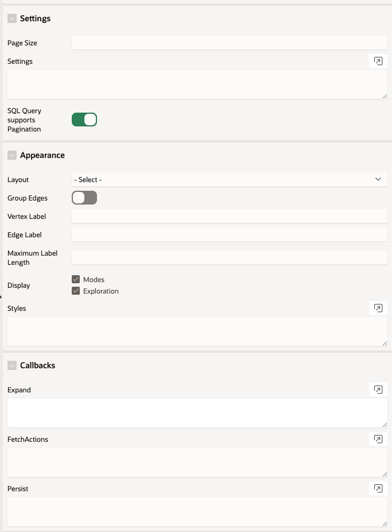
Task: Click into the Expand text area
Action: click(197, 413)
